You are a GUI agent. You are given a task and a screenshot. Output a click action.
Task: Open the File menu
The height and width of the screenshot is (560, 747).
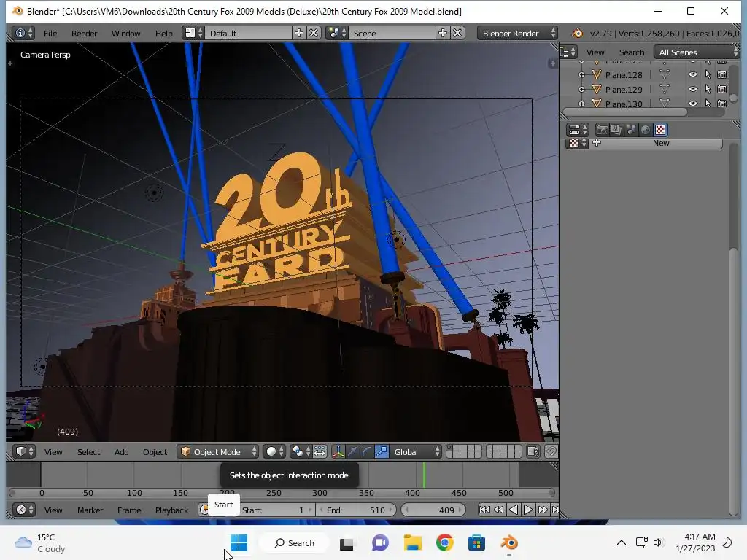pyautogui.click(x=50, y=34)
